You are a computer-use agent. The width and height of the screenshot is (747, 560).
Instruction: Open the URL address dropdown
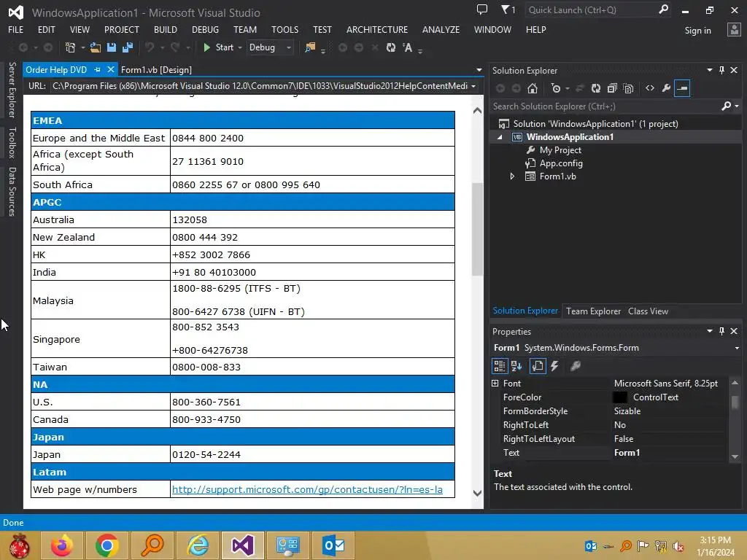pyautogui.click(x=473, y=86)
